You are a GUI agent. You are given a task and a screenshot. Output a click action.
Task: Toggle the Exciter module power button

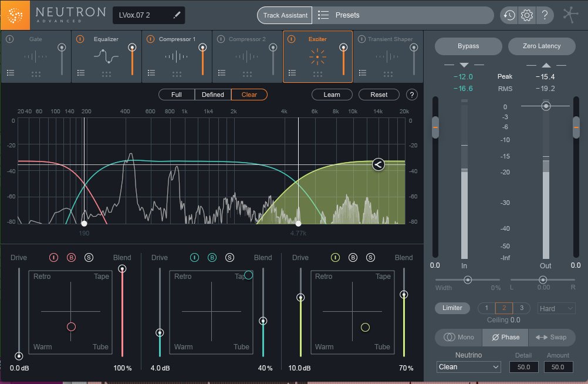coord(292,39)
